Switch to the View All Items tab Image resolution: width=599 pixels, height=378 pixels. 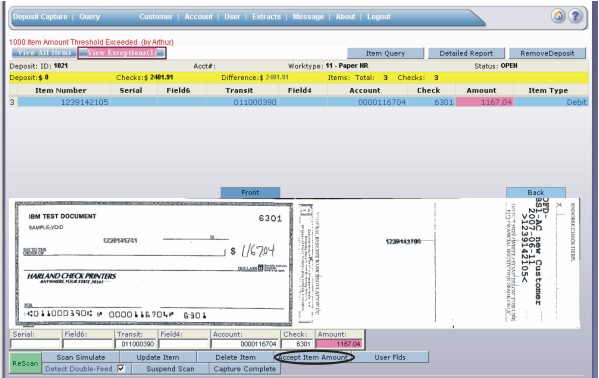point(44,53)
